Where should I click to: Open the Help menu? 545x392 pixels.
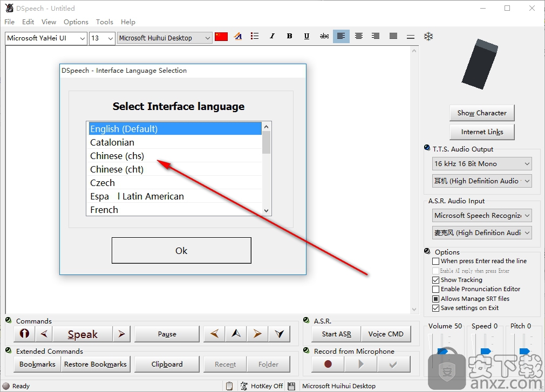pos(128,22)
